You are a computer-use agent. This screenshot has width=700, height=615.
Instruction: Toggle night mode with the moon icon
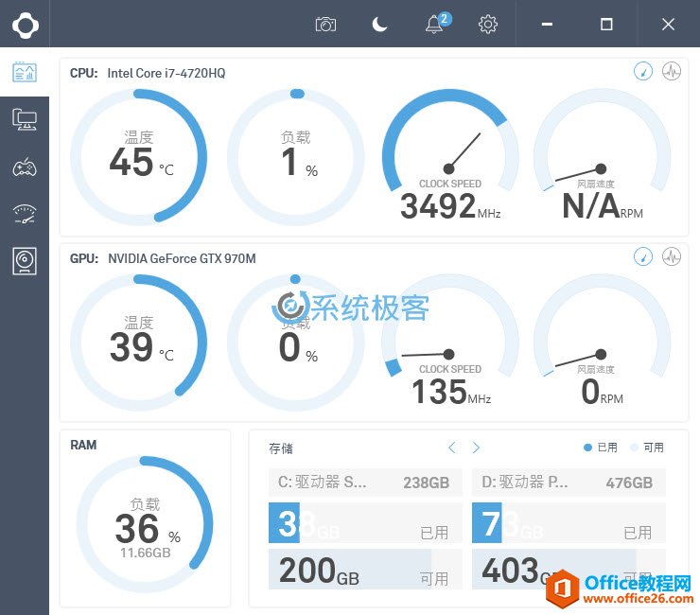click(x=380, y=25)
